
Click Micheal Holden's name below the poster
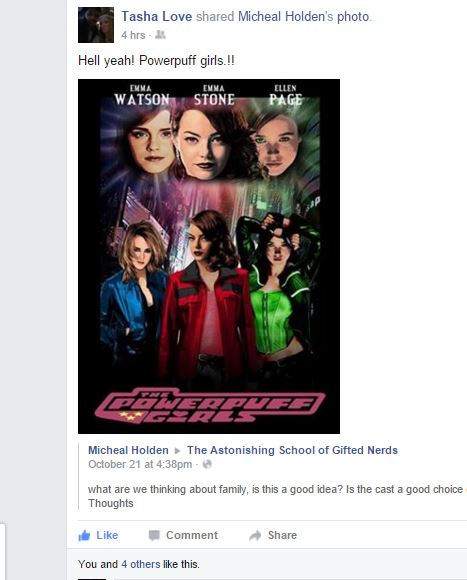(x=128, y=450)
